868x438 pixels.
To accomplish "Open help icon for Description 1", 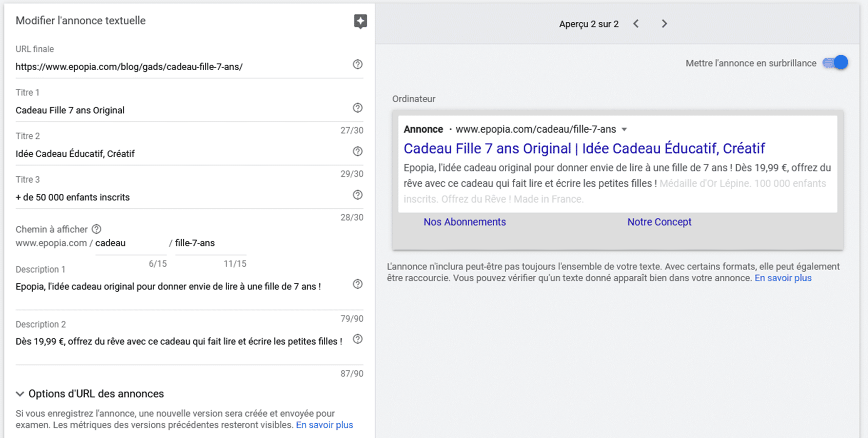I will (x=357, y=284).
